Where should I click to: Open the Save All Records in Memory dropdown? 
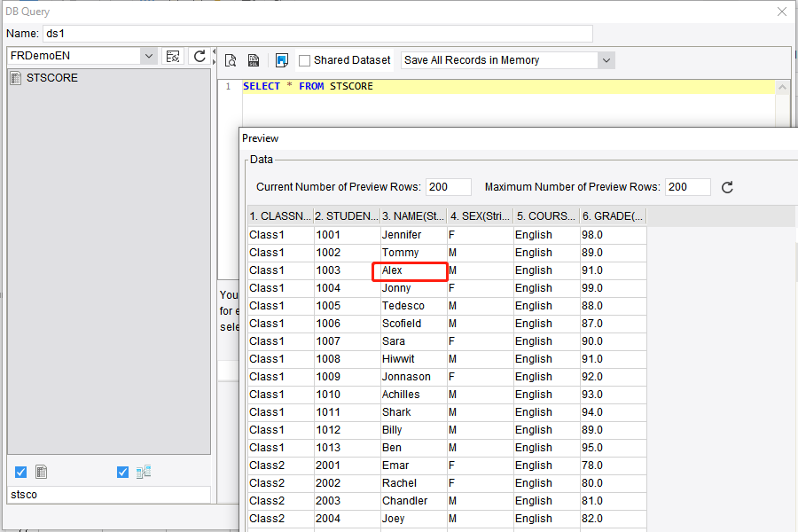tap(606, 59)
